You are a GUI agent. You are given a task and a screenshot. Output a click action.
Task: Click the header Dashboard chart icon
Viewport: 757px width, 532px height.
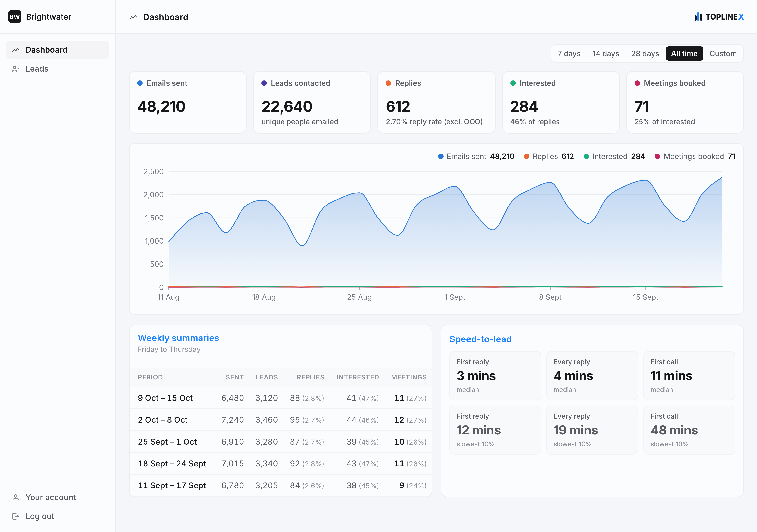[133, 17]
